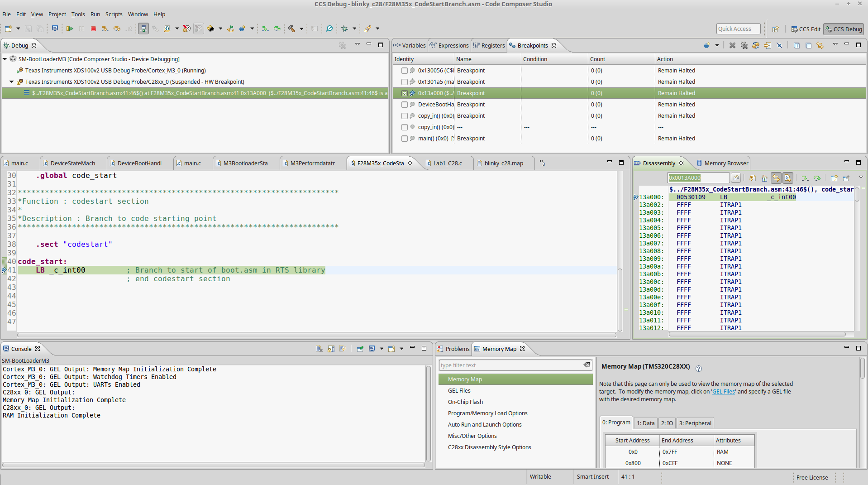Collapse the SM-BootLoaderM3 debug tree node
Screen dimensions: 868x485
click(x=5, y=59)
